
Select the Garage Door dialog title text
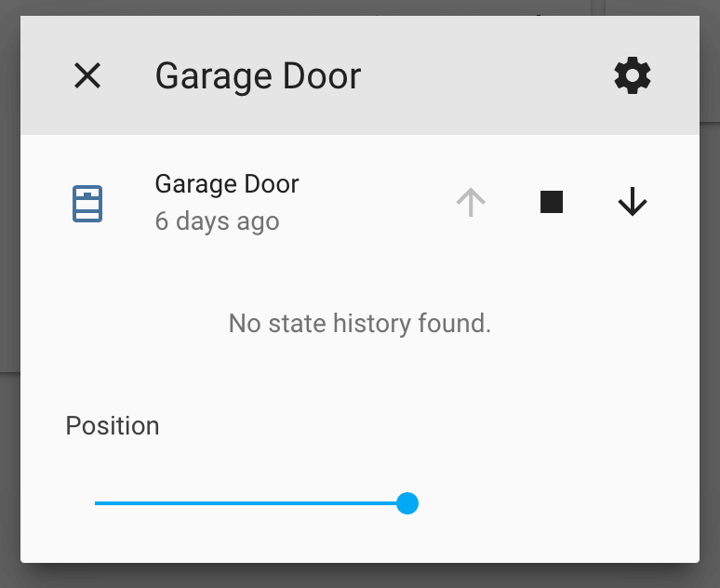point(258,75)
